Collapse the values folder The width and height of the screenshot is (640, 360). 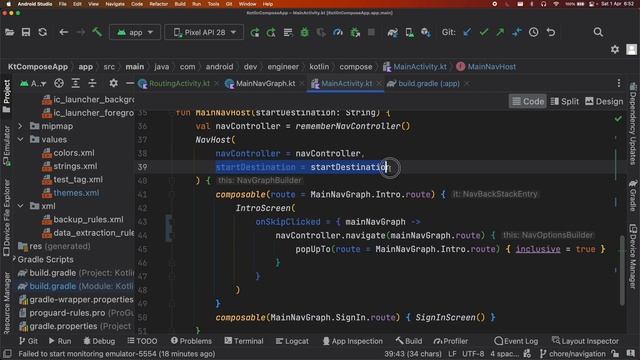tap(20, 140)
